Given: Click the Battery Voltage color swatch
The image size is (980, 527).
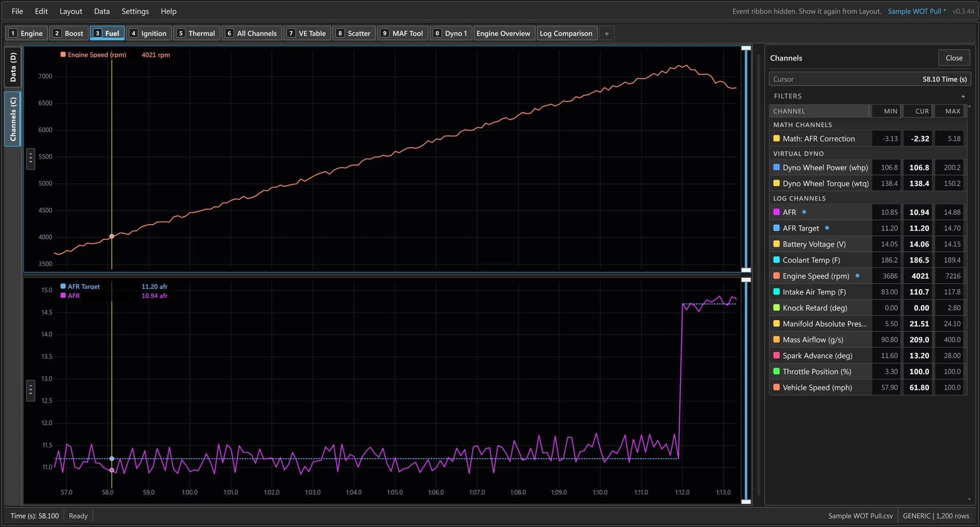Looking at the screenshot, I should coord(776,244).
